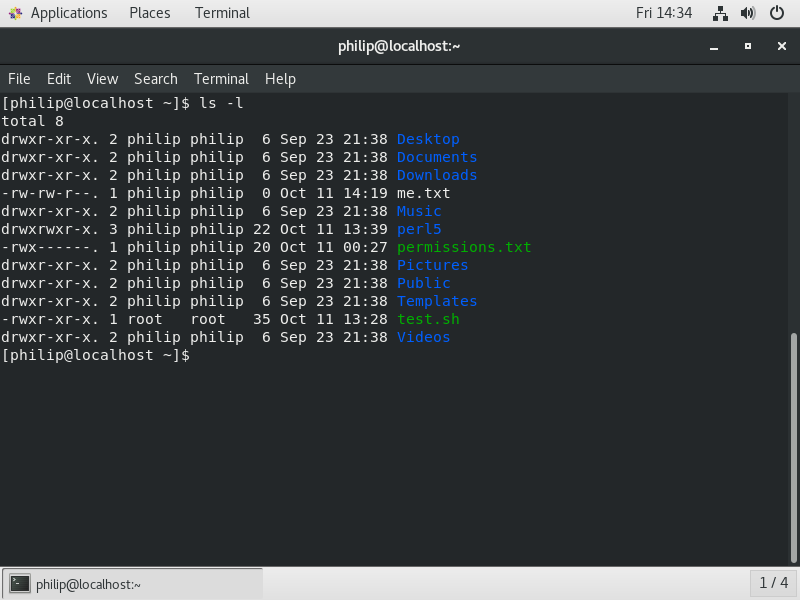
Task: Click the Music directory name
Action: pyautogui.click(x=419, y=211)
